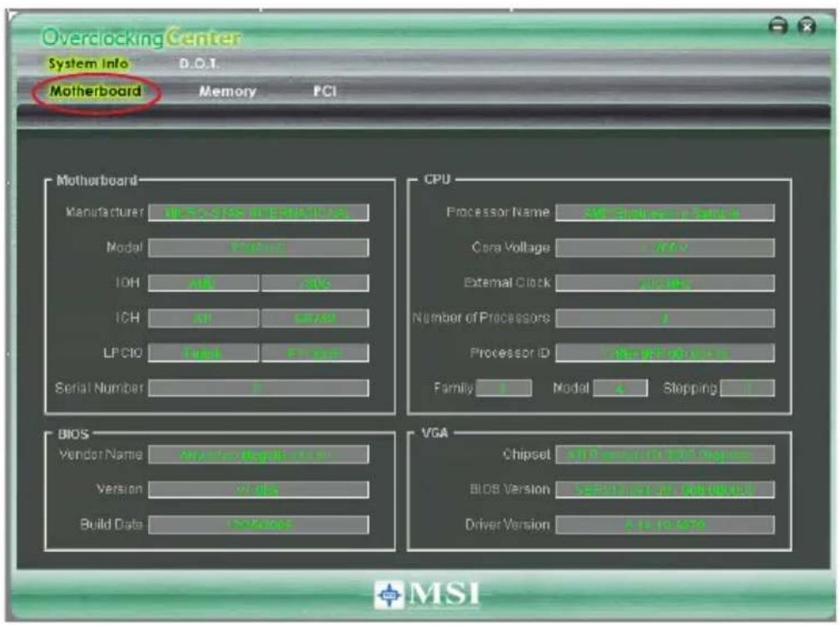Click the "Core Voltage" label text

pos(510,248)
